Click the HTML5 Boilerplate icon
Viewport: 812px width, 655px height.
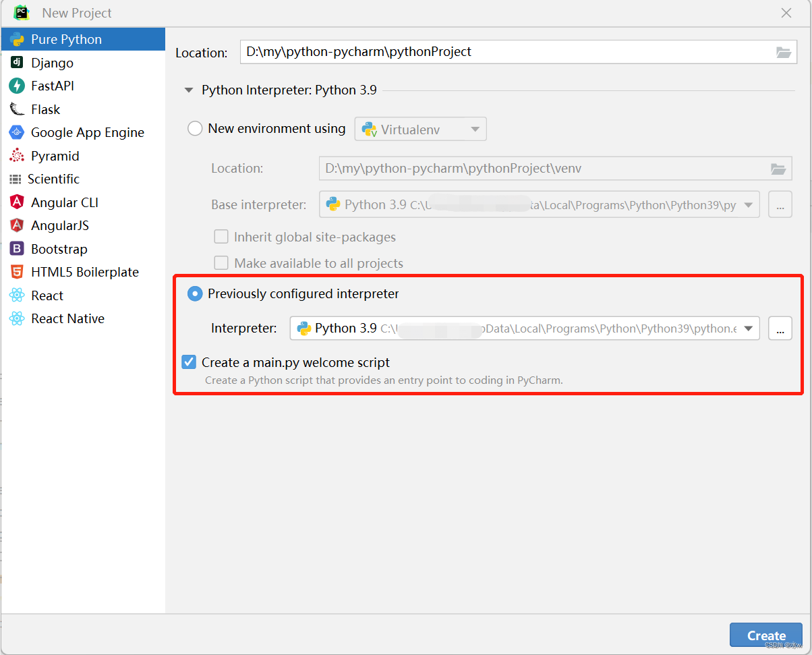[17, 272]
